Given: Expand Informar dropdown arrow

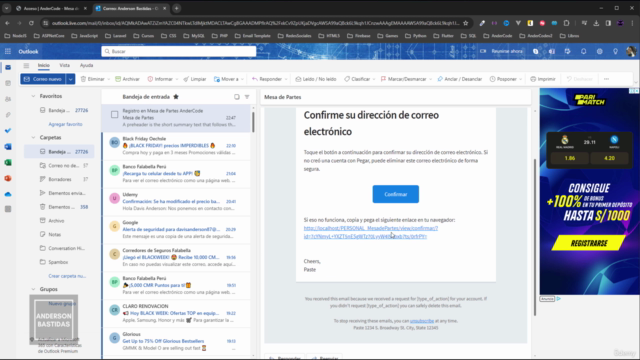Looking at the screenshot, I should pyautogui.click(x=177, y=79).
